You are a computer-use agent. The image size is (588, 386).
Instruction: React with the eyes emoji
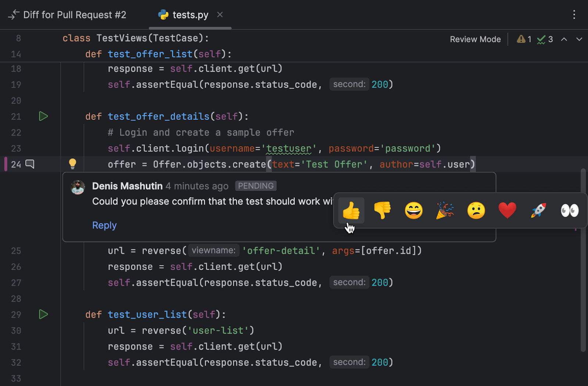(x=570, y=210)
